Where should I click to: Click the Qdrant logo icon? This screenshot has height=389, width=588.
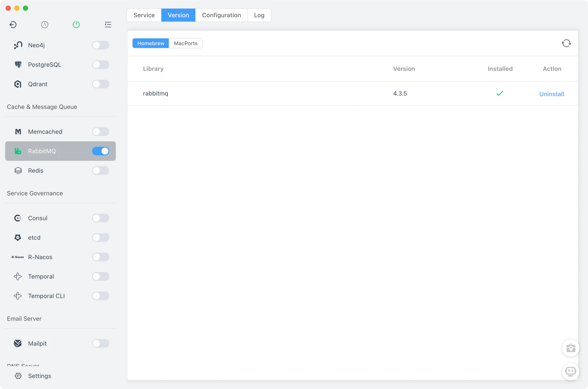pyautogui.click(x=18, y=84)
